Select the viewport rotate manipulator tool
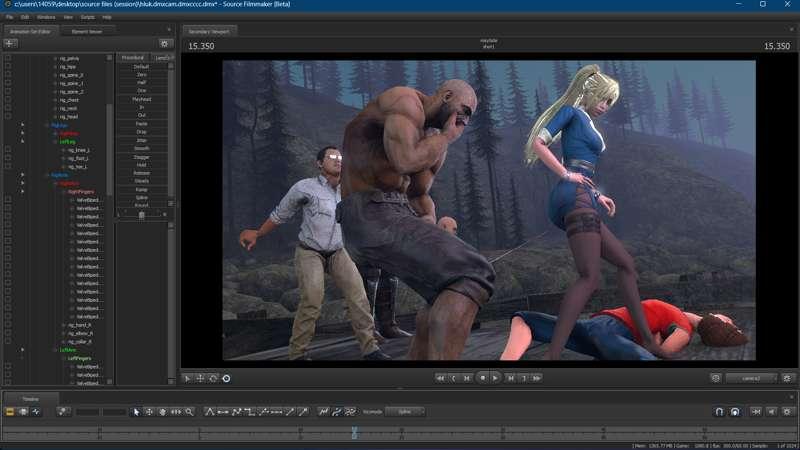Image resolution: width=800 pixels, height=450 pixels. pyautogui.click(x=213, y=378)
